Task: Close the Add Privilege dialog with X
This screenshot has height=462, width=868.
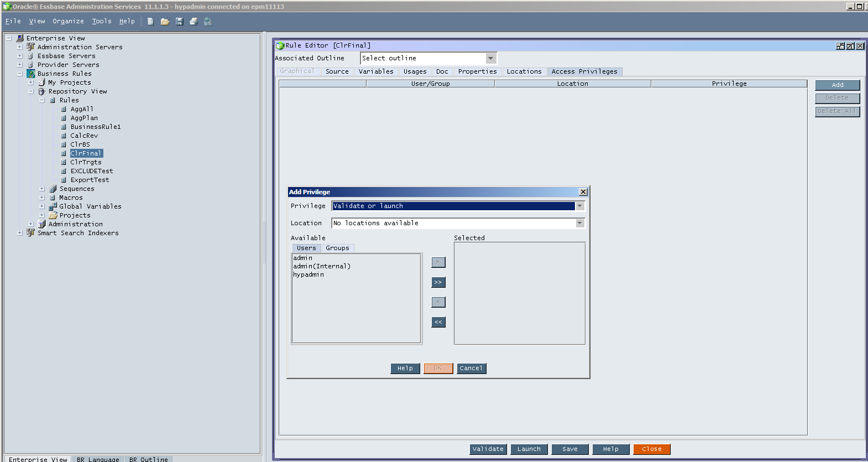Action: pyautogui.click(x=583, y=191)
